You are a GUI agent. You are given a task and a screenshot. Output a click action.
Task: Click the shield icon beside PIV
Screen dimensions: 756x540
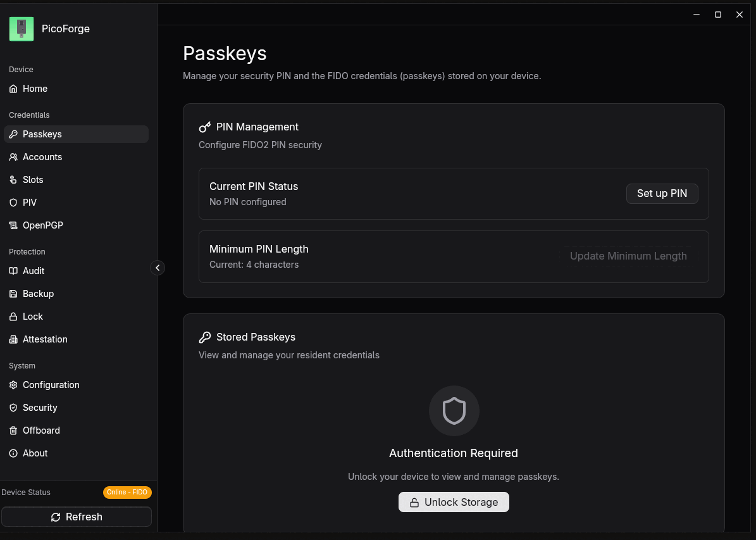coord(13,203)
